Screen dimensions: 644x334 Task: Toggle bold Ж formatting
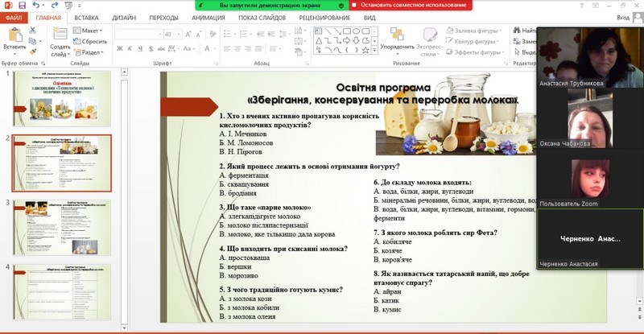(x=119, y=48)
